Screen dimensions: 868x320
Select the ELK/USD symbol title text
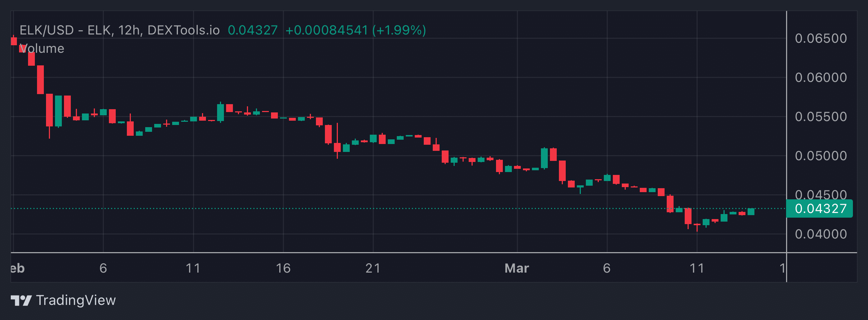[x=119, y=30]
